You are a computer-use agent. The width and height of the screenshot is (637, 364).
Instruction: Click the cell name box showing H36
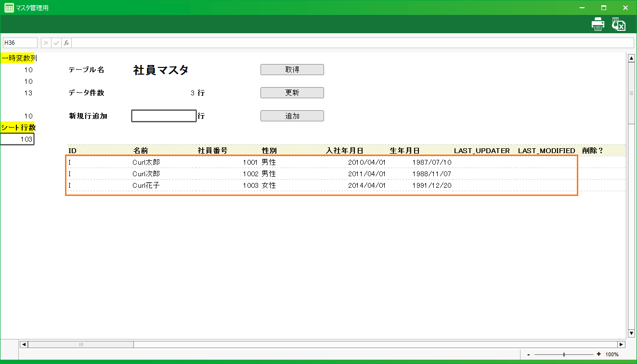(20, 43)
